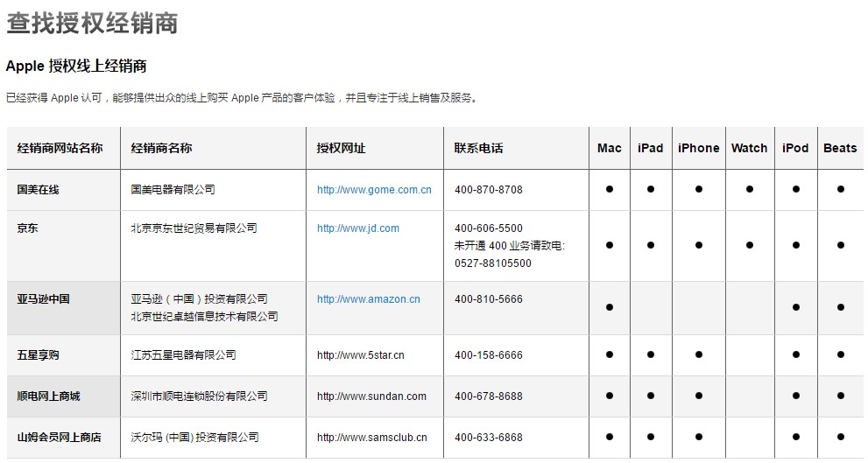Click phone number 400-633-6868

(489, 437)
